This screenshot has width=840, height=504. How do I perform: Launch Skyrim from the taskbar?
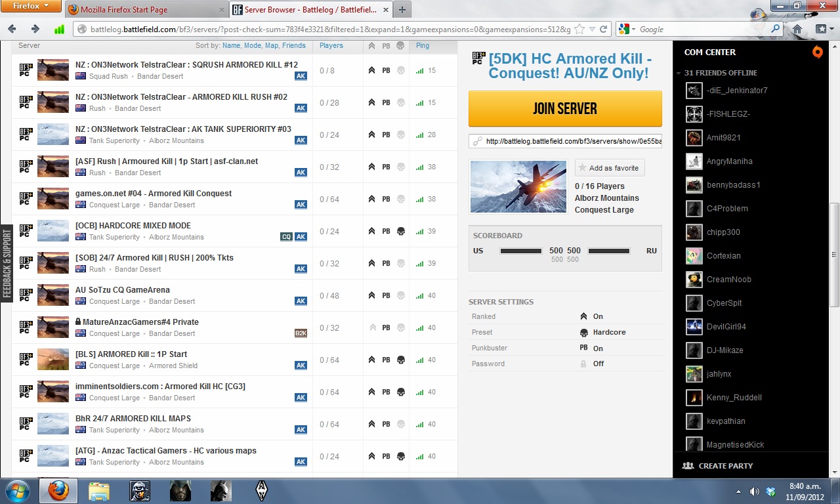tap(261, 491)
